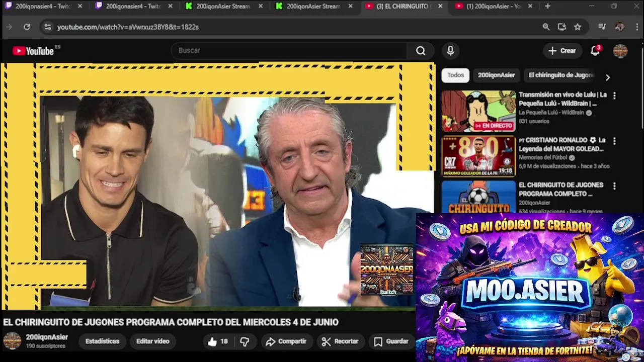Open the YouTube home logo
The height and width of the screenshot is (362, 644).
coord(33,51)
